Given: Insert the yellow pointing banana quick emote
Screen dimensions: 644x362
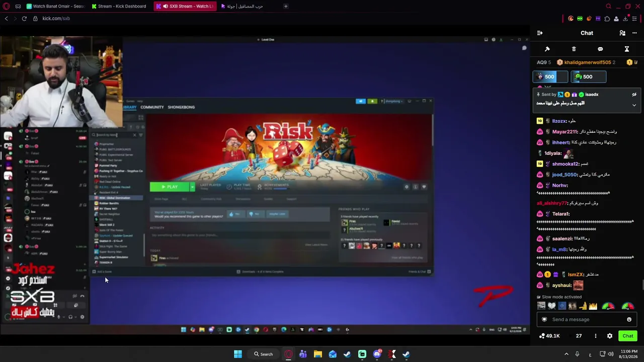Looking at the screenshot, I should pos(583,306).
